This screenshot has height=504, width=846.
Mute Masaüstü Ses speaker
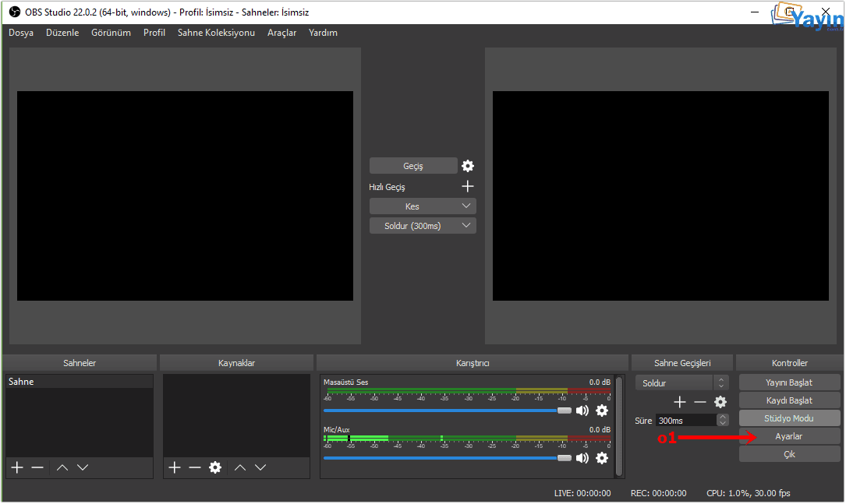pyautogui.click(x=582, y=411)
